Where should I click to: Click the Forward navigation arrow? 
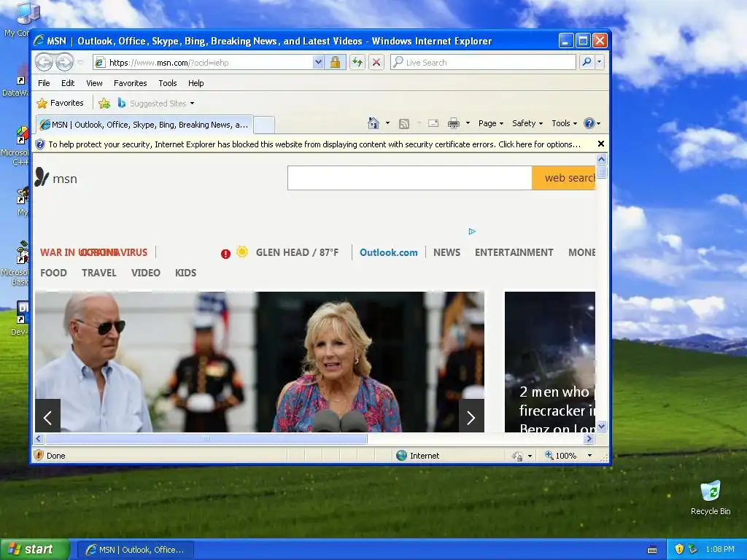coord(64,62)
